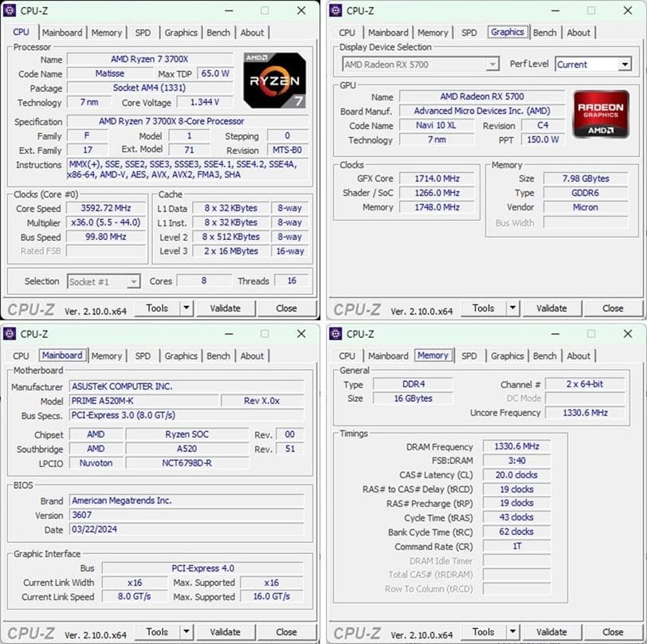Select the Graphics tab in the Mainboard window

click(181, 355)
